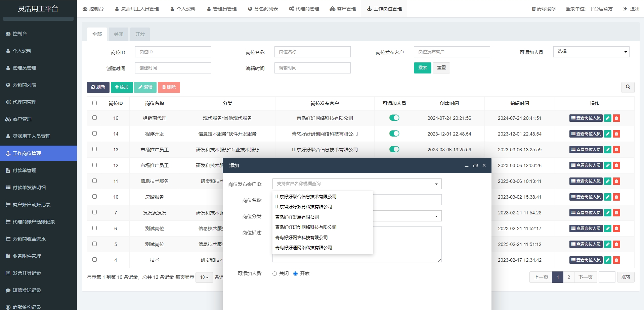Expand the 可添加人员 选择 dropdown
The height and width of the screenshot is (310, 644).
591,52
